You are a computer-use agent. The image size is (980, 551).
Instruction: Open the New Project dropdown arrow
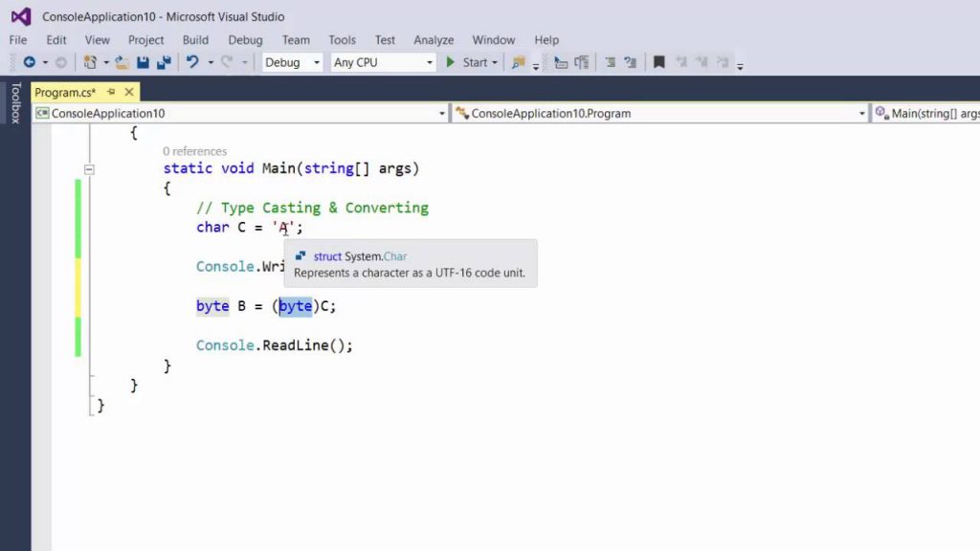[x=105, y=62]
